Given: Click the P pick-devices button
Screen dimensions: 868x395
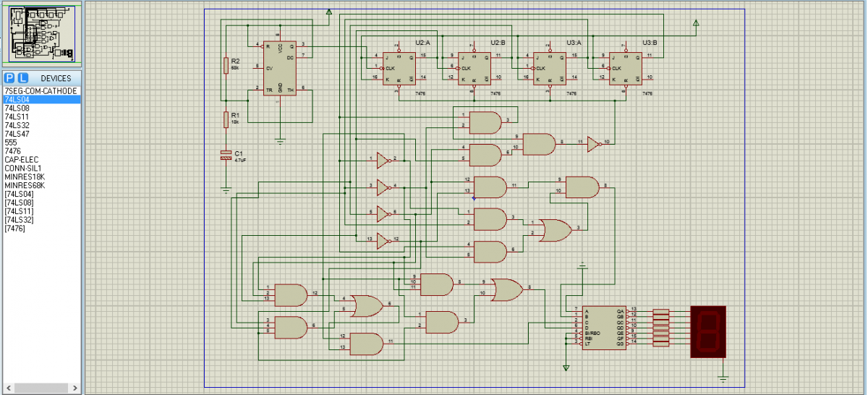Looking at the screenshot, I should [x=9, y=77].
